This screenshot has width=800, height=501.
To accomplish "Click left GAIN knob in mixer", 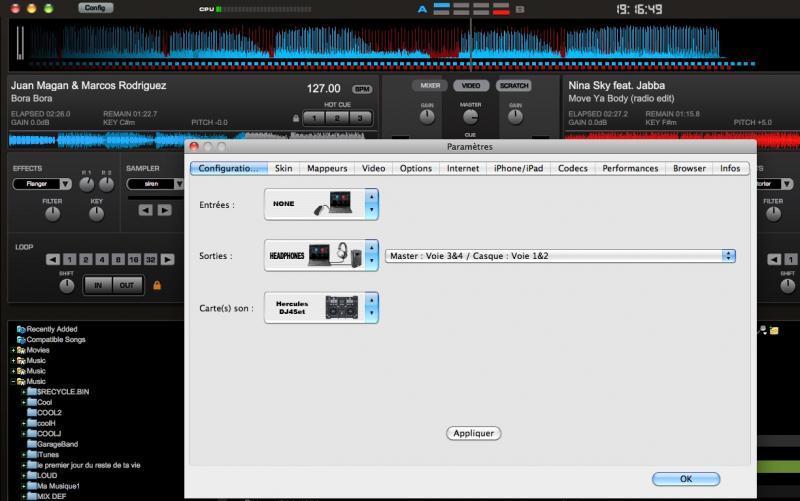I will click(427, 117).
